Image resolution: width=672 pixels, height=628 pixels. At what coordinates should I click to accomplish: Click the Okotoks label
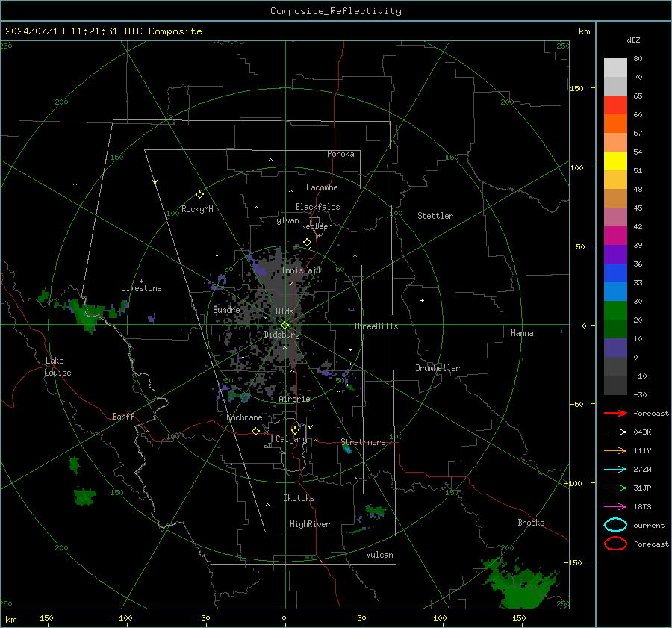(x=299, y=498)
